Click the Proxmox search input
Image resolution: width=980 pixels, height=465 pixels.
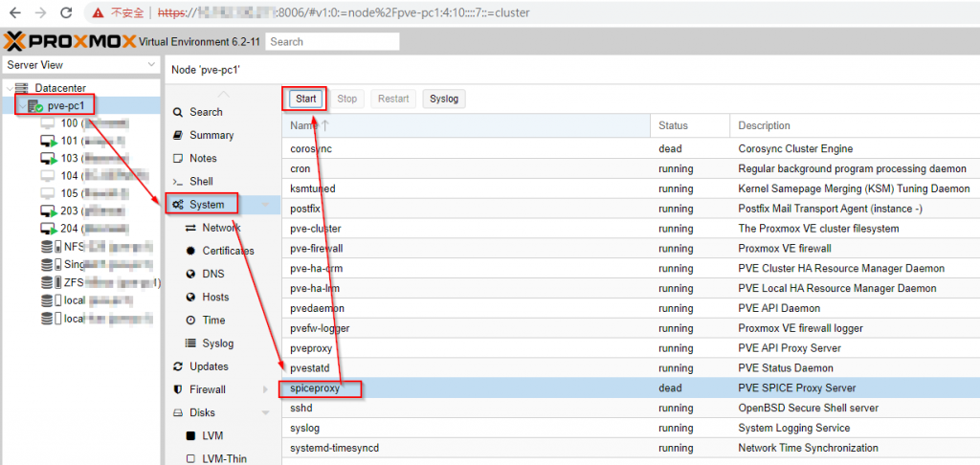pyautogui.click(x=332, y=42)
